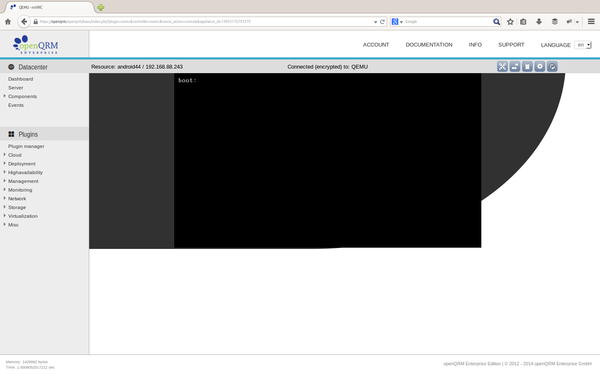600x374 pixels.
Task: Click the Plugins section header
Action: pyautogui.click(x=44, y=134)
